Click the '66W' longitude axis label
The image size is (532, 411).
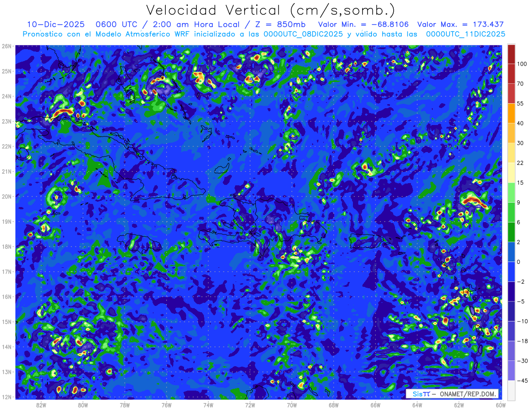[x=376, y=405]
